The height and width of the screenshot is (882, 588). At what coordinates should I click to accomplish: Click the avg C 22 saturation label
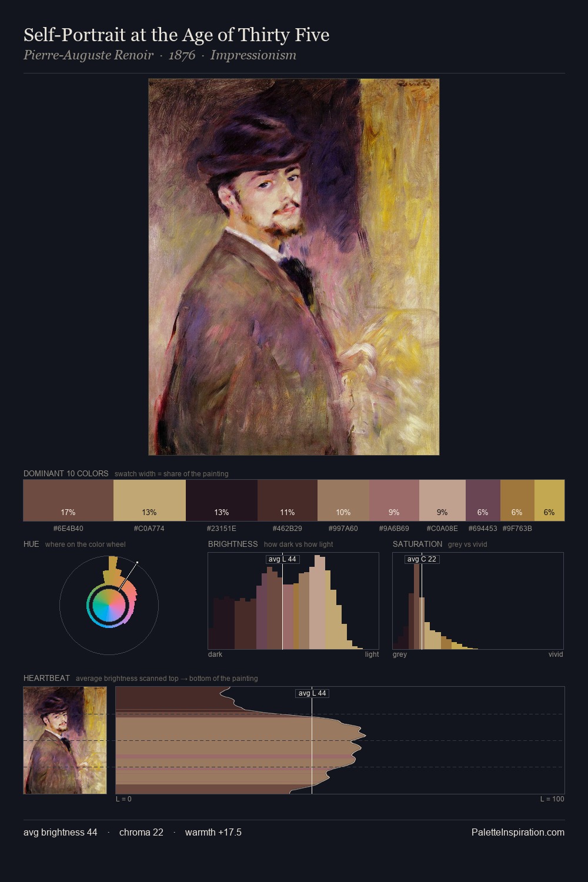pos(422,559)
